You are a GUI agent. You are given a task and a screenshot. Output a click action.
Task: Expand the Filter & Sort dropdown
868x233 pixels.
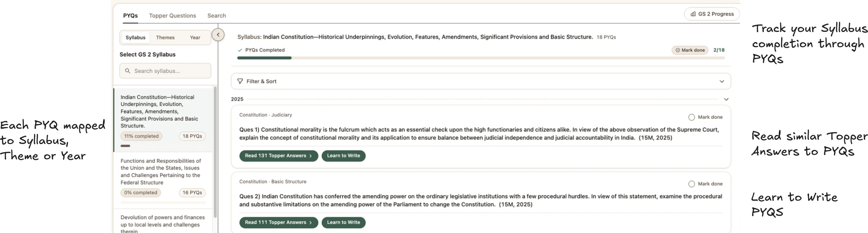(x=722, y=81)
